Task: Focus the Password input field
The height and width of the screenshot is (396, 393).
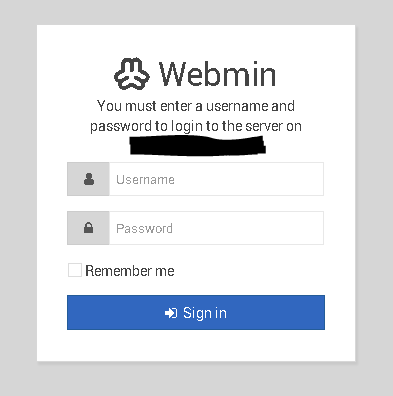Action: tap(216, 228)
